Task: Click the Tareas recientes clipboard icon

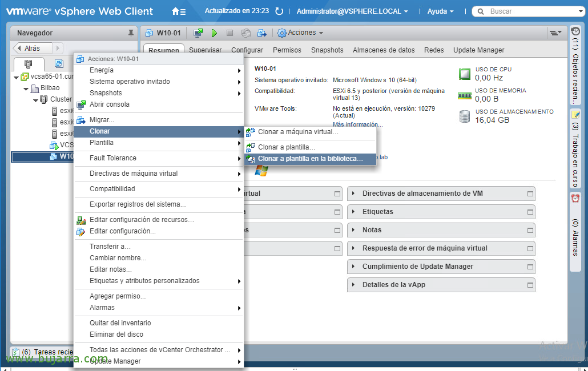Action: click(x=15, y=352)
